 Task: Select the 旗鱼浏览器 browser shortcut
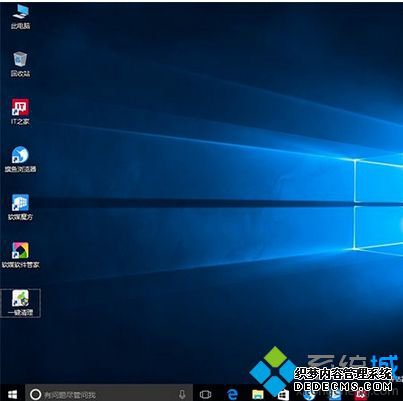(20, 160)
